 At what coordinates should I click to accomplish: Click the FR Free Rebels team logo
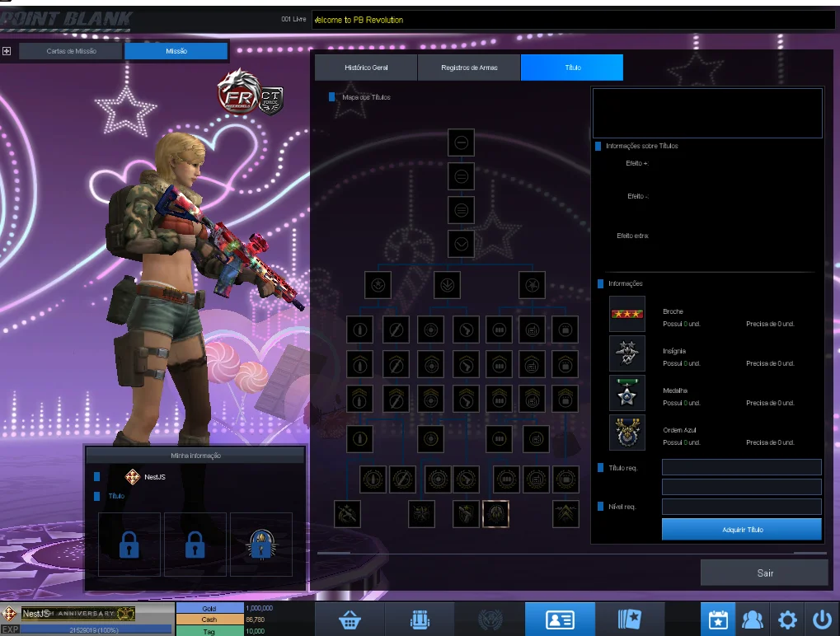coord(238,92)
